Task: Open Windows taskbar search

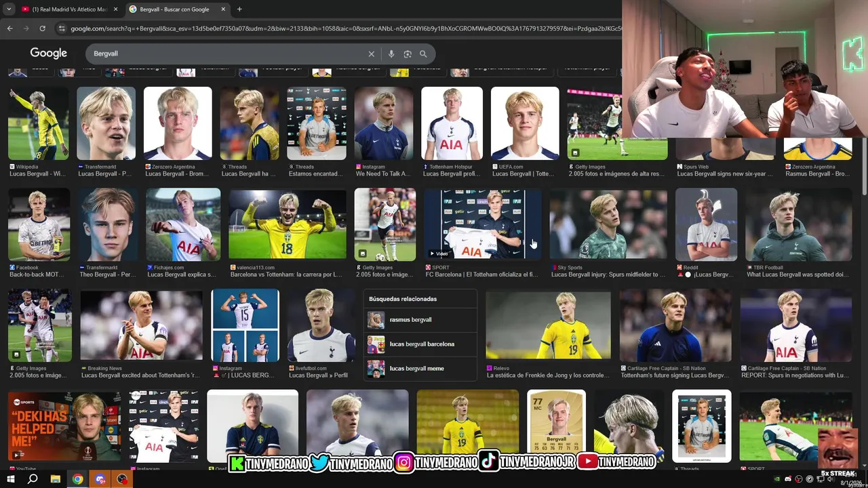Action: (33, 479)
